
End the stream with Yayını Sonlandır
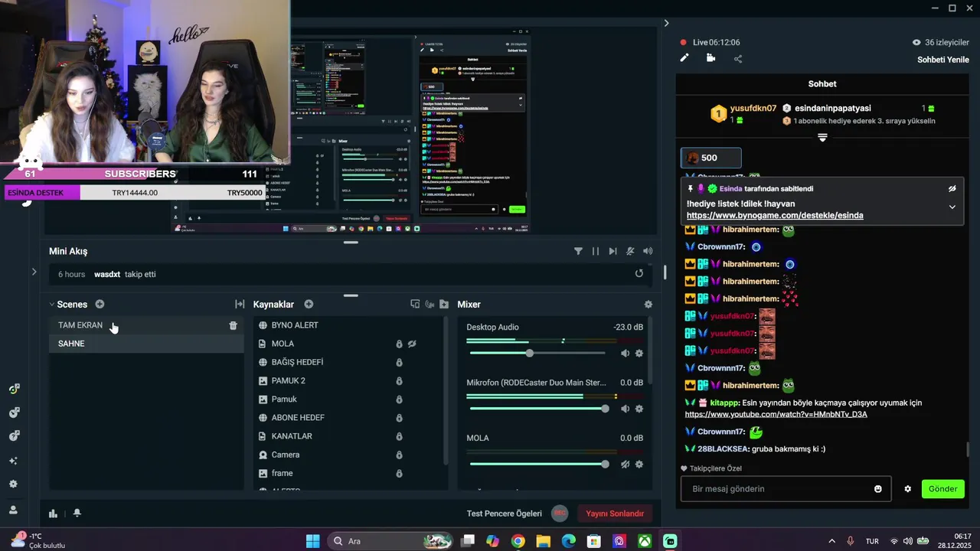coord(615,514)
